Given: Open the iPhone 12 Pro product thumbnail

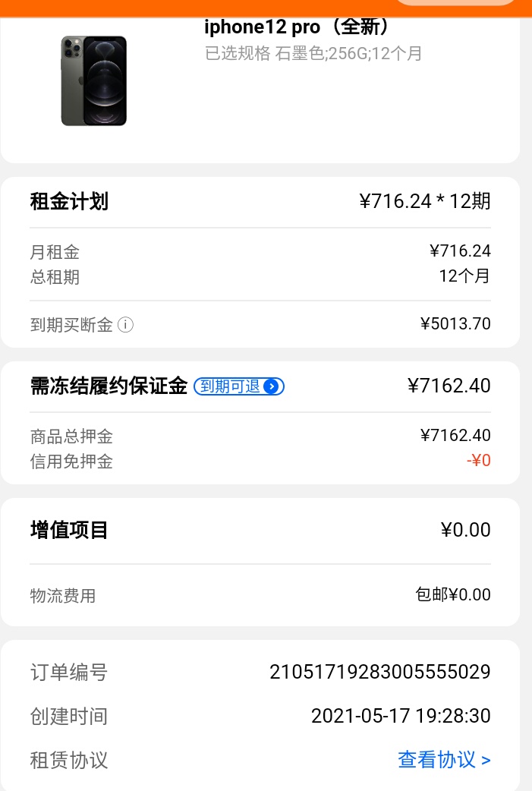Looking at the screenshot, I should pyautogui.click(x=94, y=80).
